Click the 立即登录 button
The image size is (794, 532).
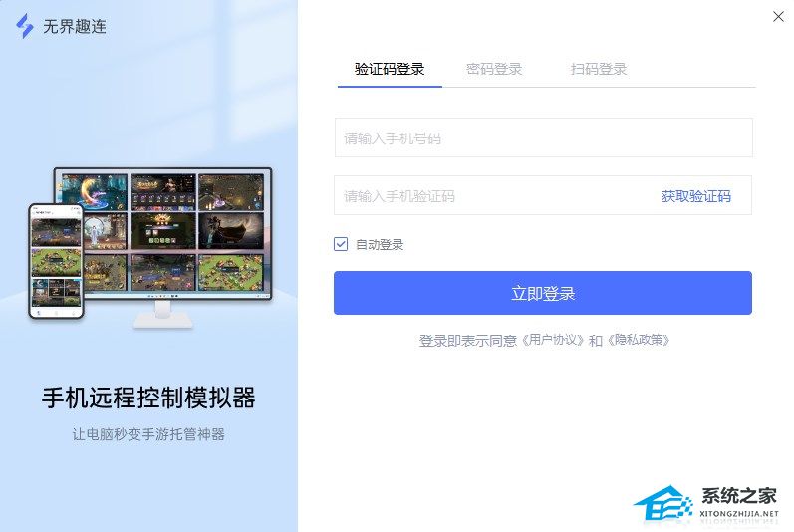(543, 293)
